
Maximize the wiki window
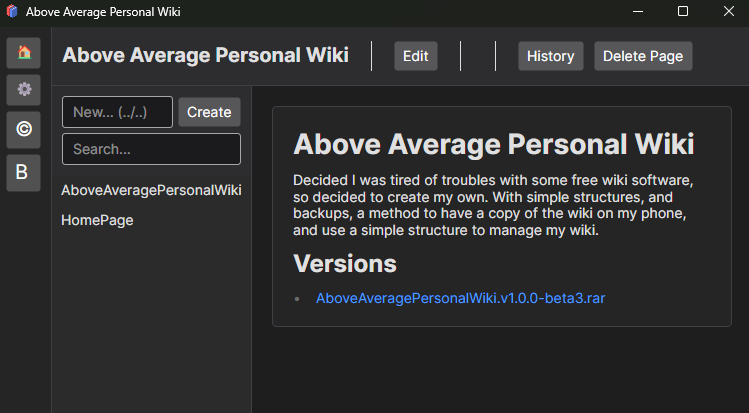click(x=683, y=11)
